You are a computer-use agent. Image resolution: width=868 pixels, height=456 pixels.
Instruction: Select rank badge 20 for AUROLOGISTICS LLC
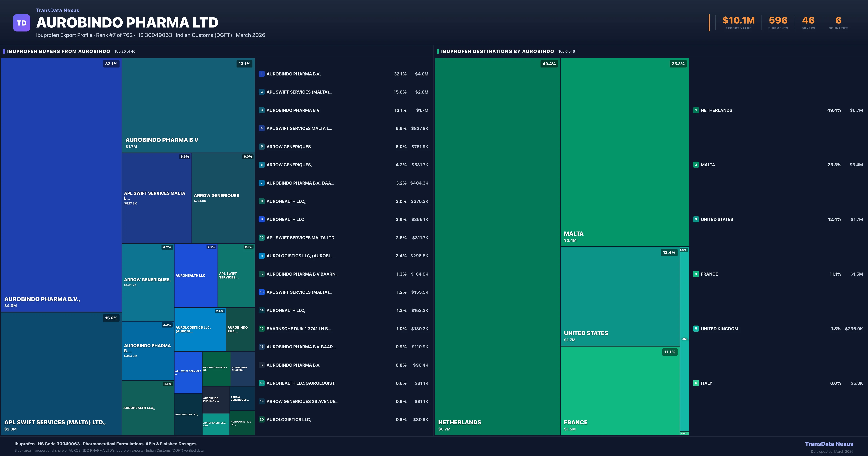point(261,419)
